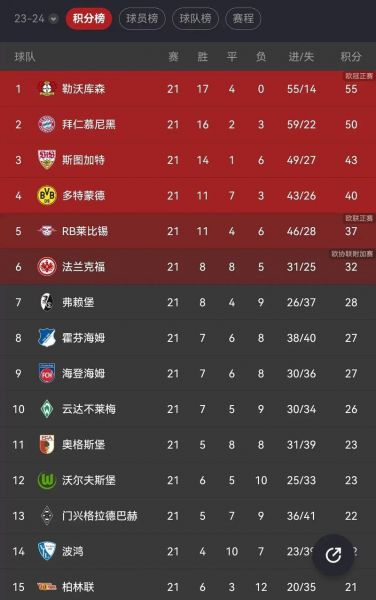The width and height of the screenshot is (376, 600).
Task: Select the 积分榜 tab
Action: pyautogui.click(x=89, y=18)
